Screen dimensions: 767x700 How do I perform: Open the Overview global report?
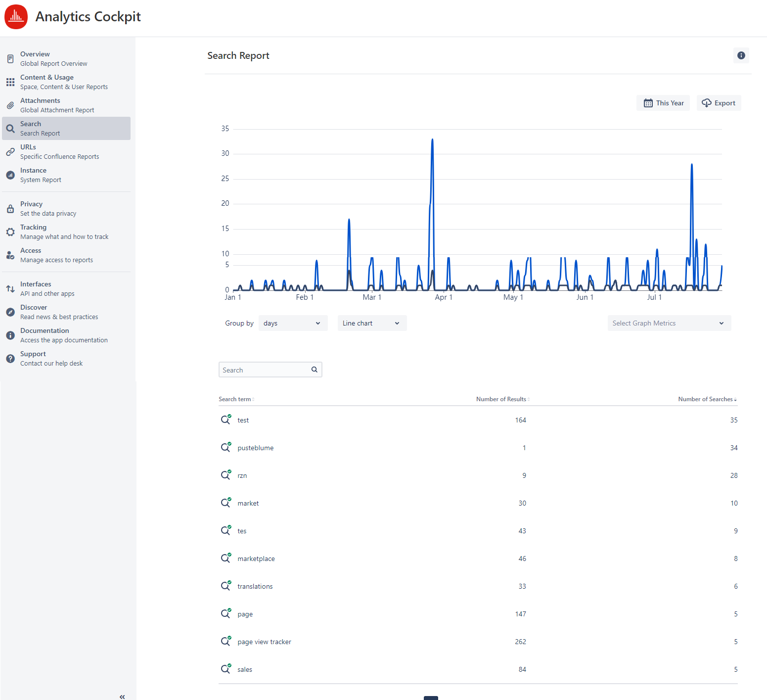pos(53,59)
